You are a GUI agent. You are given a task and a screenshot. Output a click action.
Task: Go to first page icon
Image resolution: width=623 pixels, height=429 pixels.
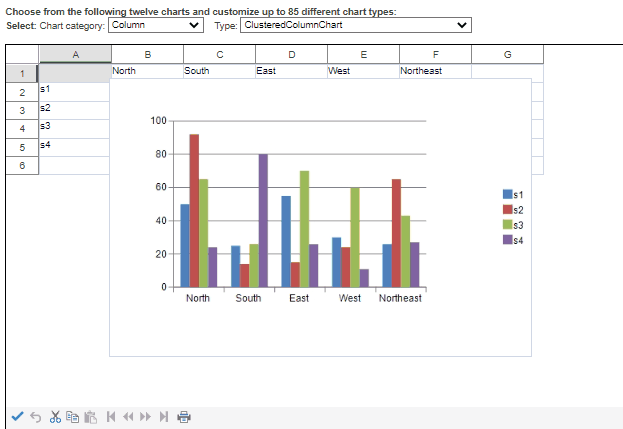[111, 416]
